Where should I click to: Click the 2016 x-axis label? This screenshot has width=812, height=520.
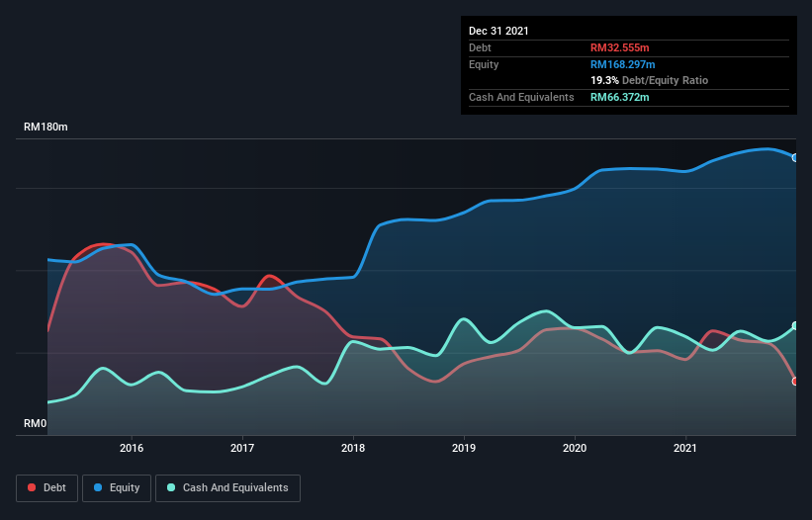pyautogui.click(x=132, y=448)
